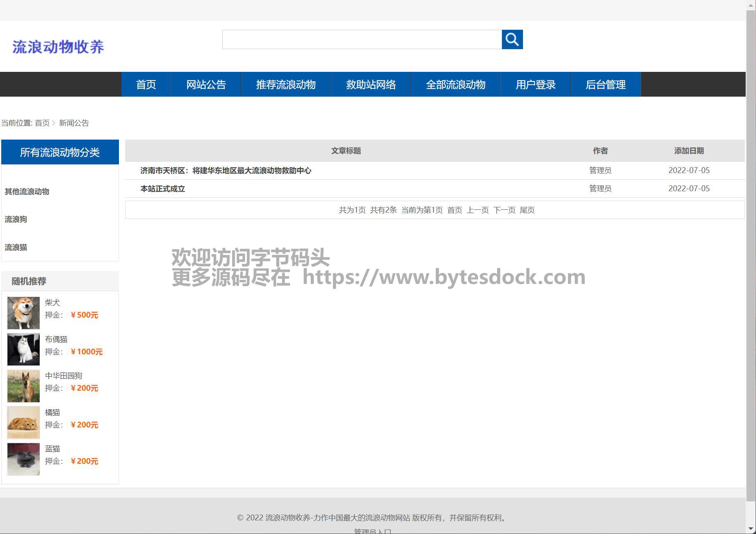This screenshot has width=756, height=534.
Task: Select the 流浪狗 category
Action: click(x=16, y=219)
